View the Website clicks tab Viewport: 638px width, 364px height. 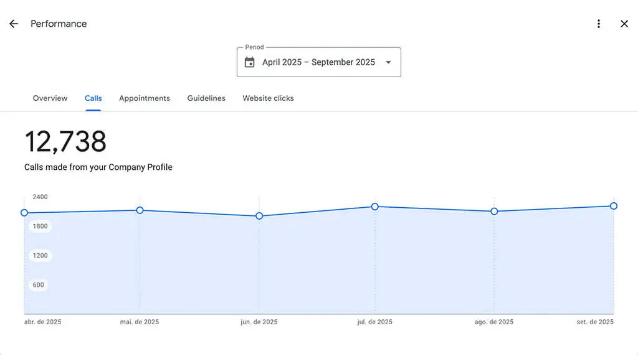[268, 98]
